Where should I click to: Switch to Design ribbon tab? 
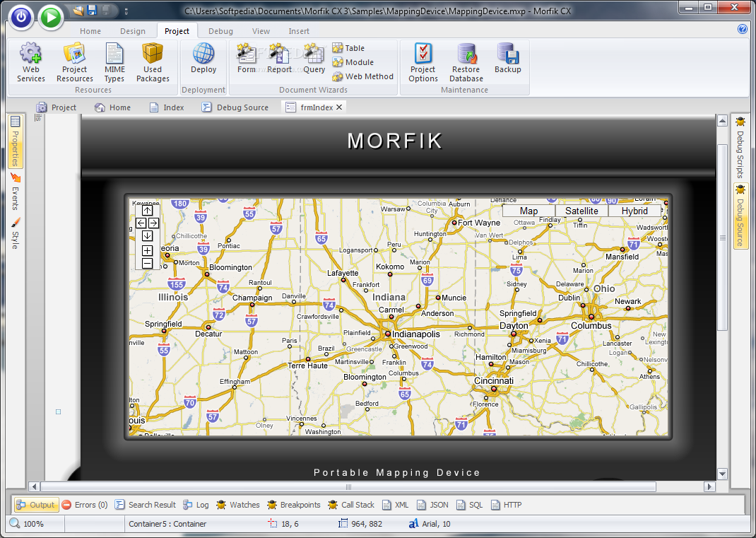point(133,31)
